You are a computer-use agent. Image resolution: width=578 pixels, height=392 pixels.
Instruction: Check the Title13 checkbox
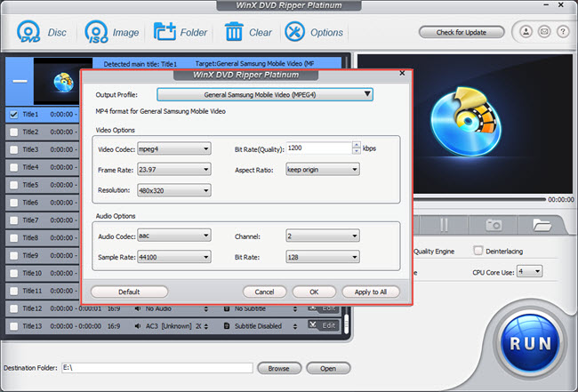[13, 326]
